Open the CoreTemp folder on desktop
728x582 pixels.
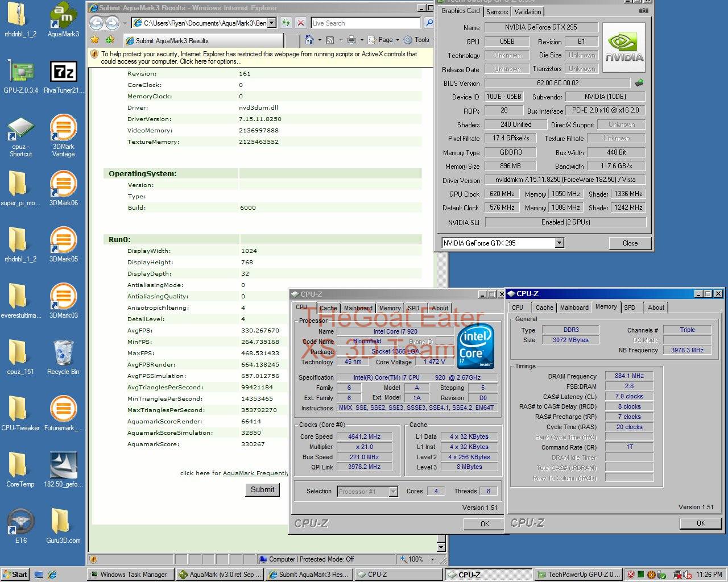point(20,470)
